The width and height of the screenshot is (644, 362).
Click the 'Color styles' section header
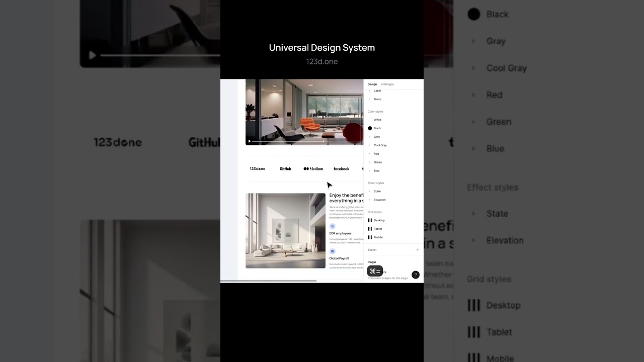tap(375, 112)
